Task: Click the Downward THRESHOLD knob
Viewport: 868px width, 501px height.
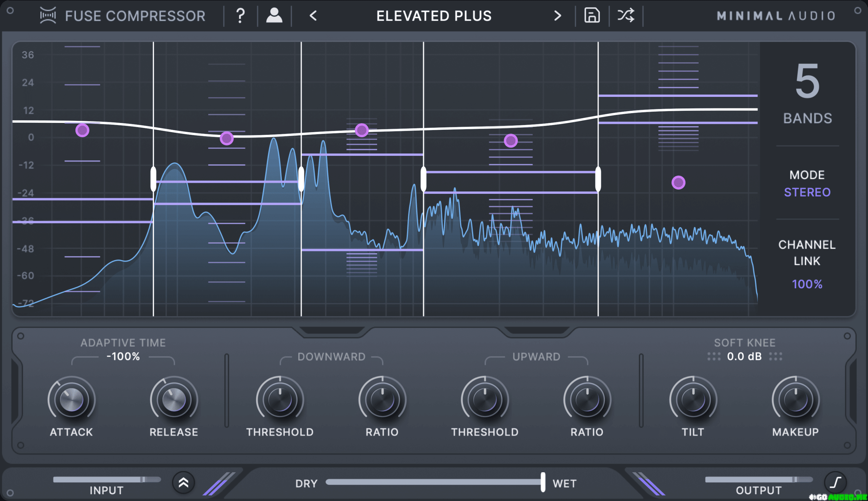Action: 280,399
